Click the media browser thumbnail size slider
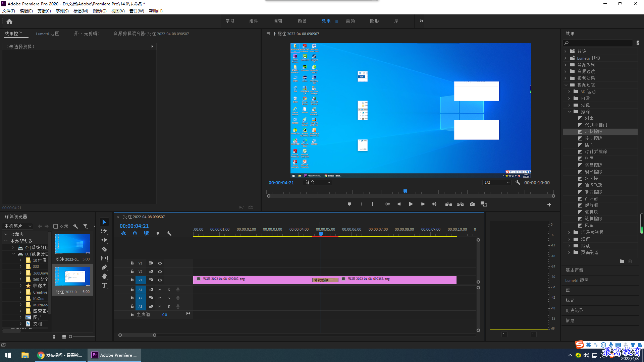The width and height of the screenshot is (644, 362). [x=70, y=337]
